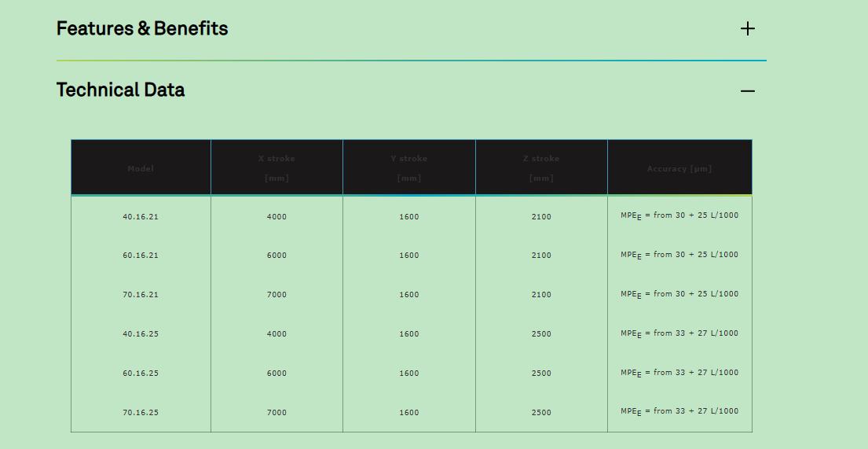
Task: Select the Z stroke [mm] column header
Action: (541, 168)
